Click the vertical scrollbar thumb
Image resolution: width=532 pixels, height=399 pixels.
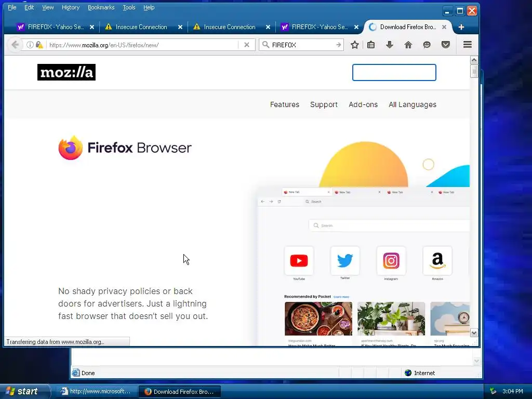(474, 71)
